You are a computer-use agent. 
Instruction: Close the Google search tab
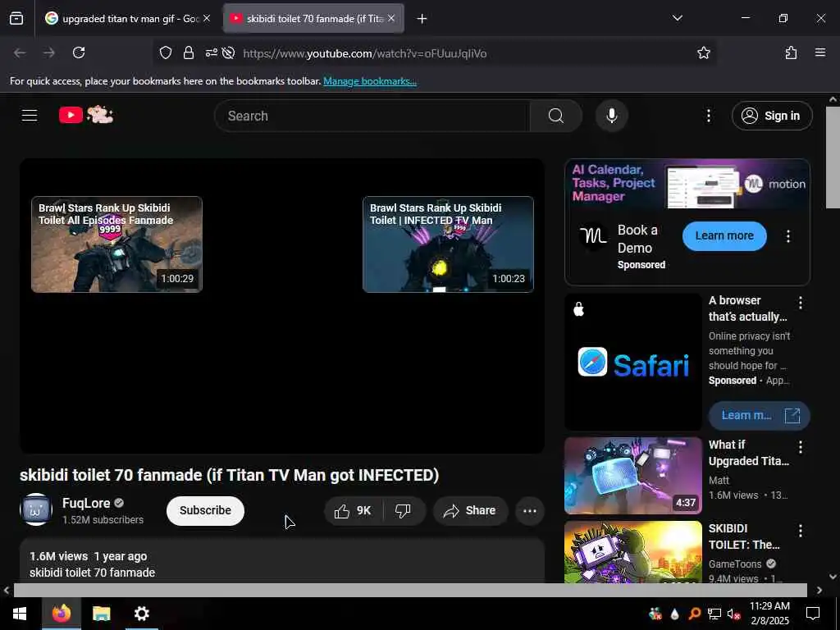coord(207,18)
